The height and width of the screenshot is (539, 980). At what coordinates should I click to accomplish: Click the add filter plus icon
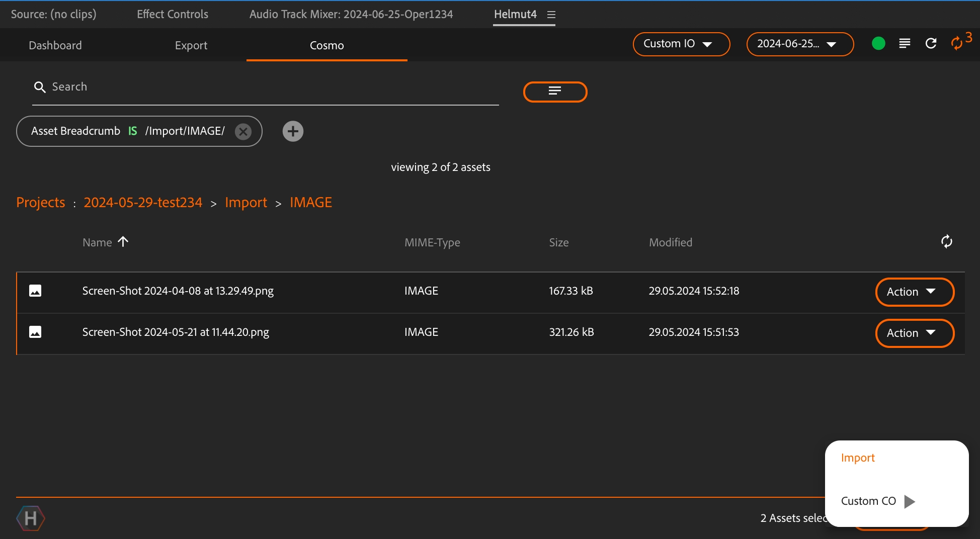293,131
